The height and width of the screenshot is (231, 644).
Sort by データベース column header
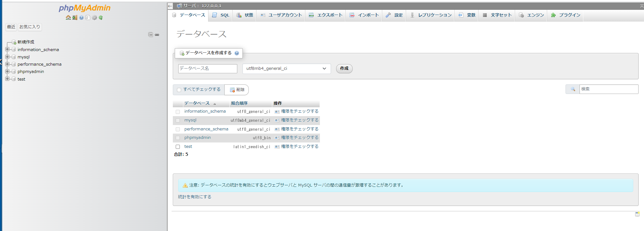(x=197, y=103)
